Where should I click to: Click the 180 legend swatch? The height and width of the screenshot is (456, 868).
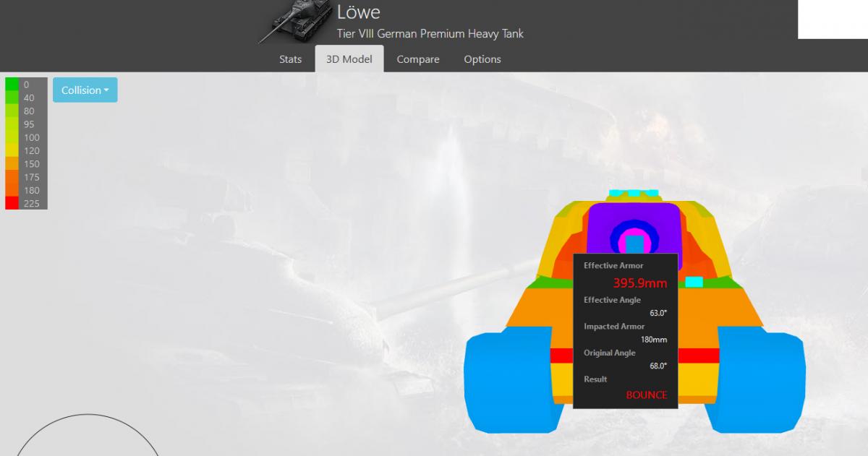[x=12, y=190]
